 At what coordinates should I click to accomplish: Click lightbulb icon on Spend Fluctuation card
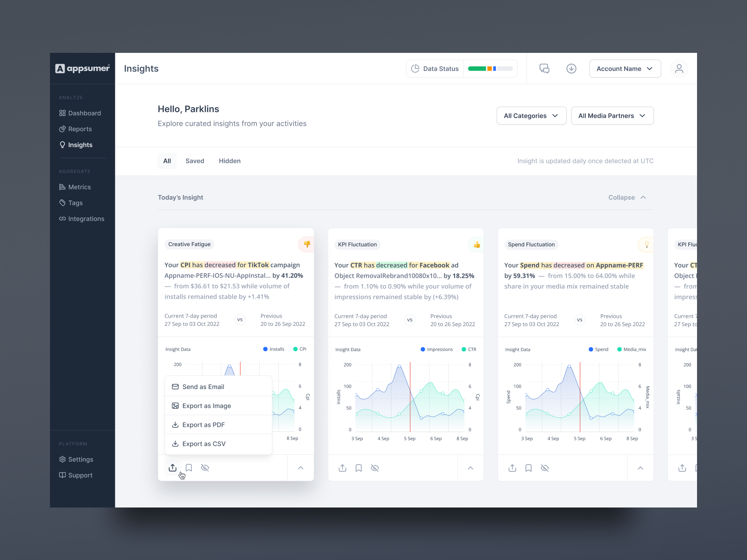point(646,245)
